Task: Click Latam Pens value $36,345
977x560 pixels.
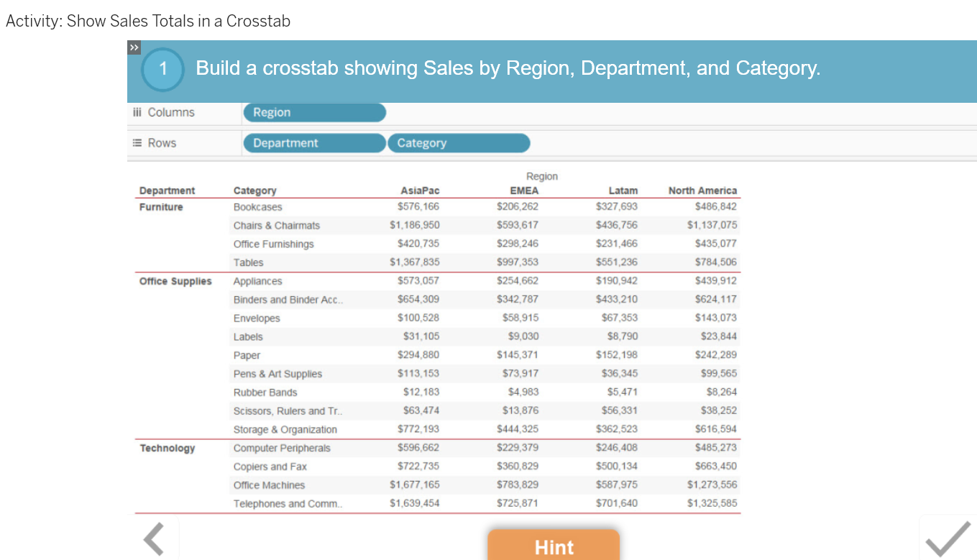Action: coord(620,374)
